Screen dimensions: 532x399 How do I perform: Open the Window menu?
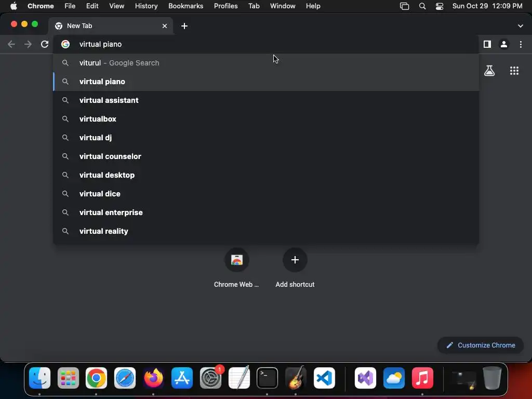283,6
